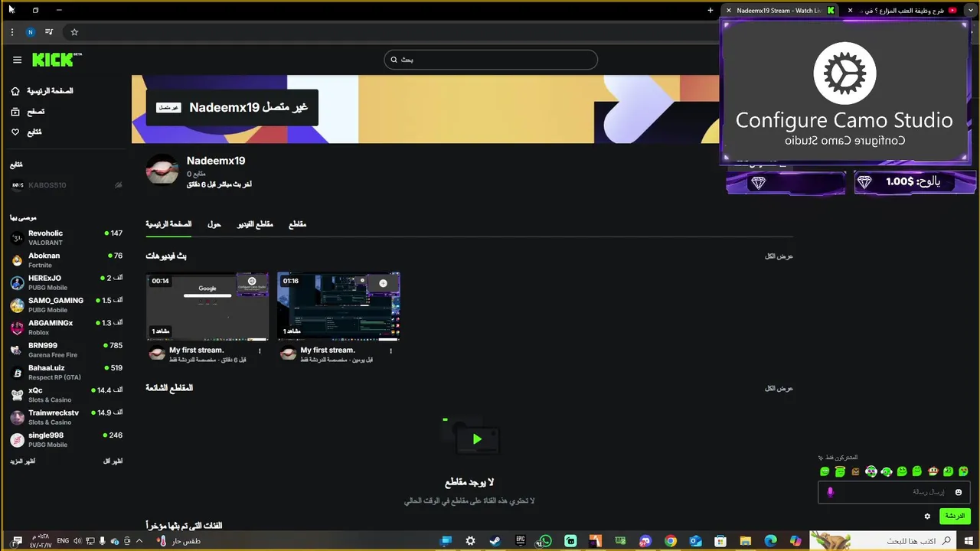Image resolution: width=980 pixels, height=551 pixels.
Task: Open HERExJO PUBG Mobile channel
Action: [66, 282]
